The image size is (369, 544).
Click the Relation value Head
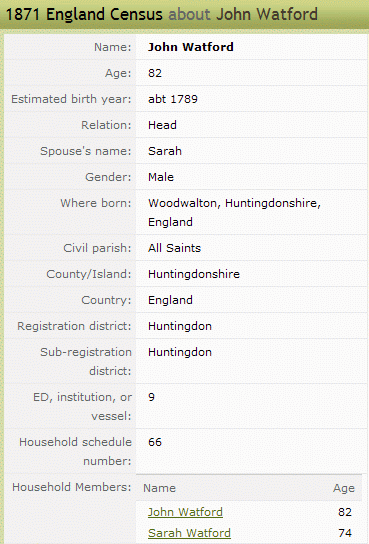162,125
